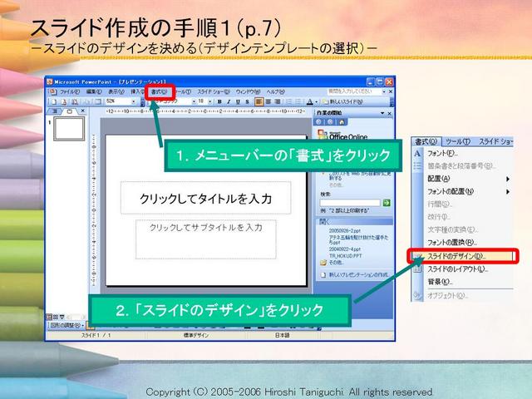This screenshot has width=532, height=399.
Task: Open recent file 20040922-4.ppt
Action: click(345, 249)
